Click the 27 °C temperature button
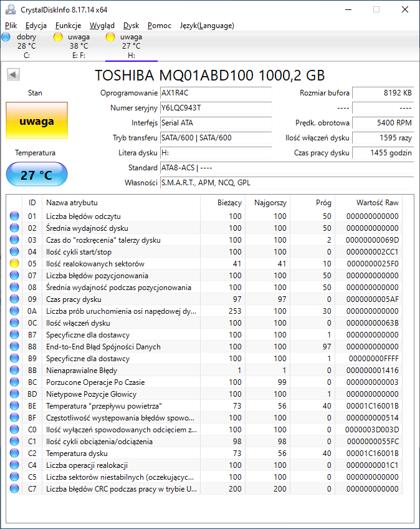 pos(37,175)
